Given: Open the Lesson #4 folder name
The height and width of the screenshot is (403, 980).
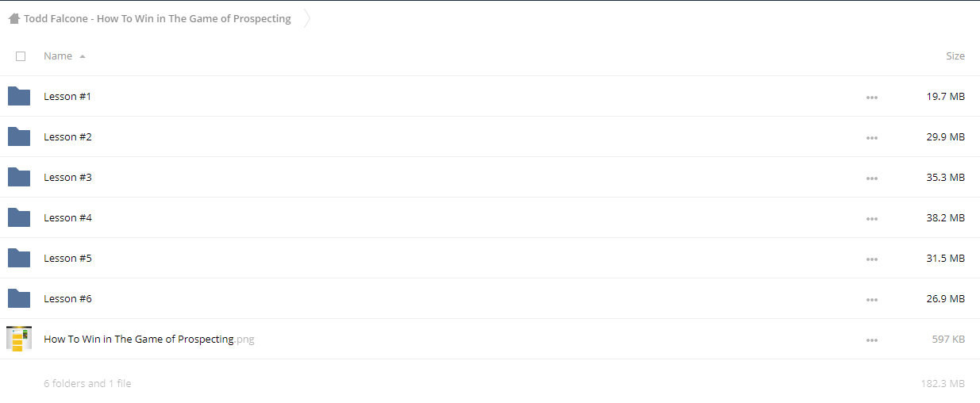Looking at the screenshot, I should point(68,217).
